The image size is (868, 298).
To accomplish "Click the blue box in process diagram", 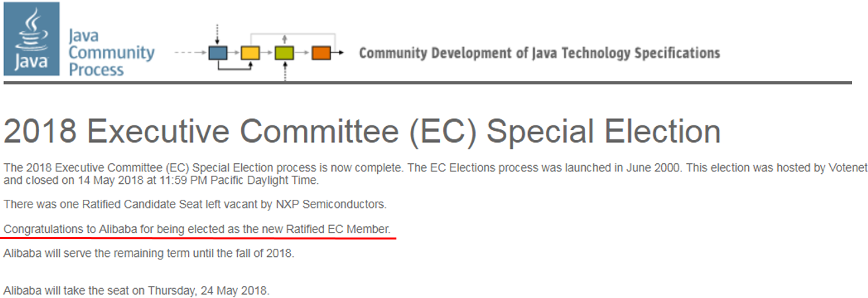I will tap(217, 52).
